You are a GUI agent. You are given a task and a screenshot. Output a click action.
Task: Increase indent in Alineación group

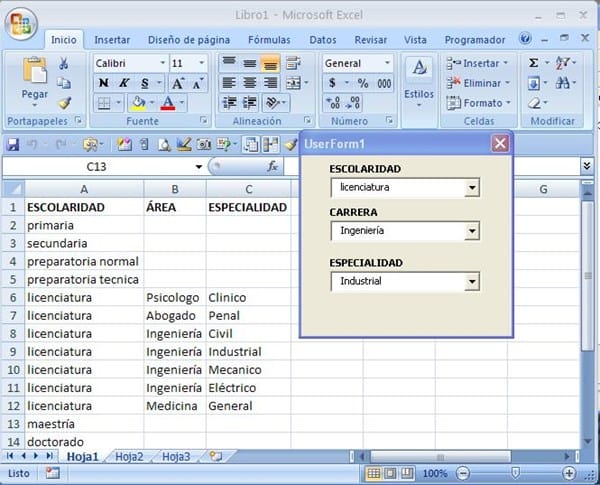click(249, 103)
